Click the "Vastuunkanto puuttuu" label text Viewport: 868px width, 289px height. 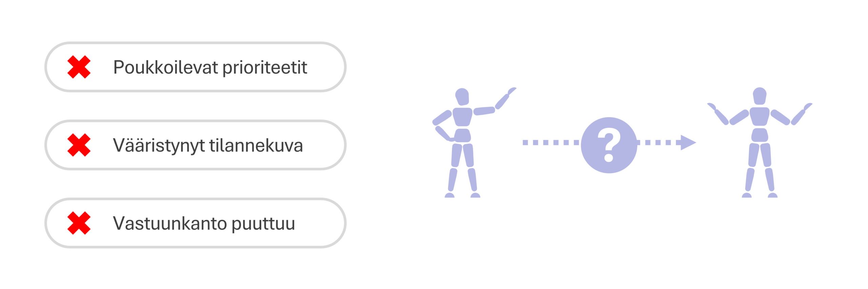coord(204,223)
